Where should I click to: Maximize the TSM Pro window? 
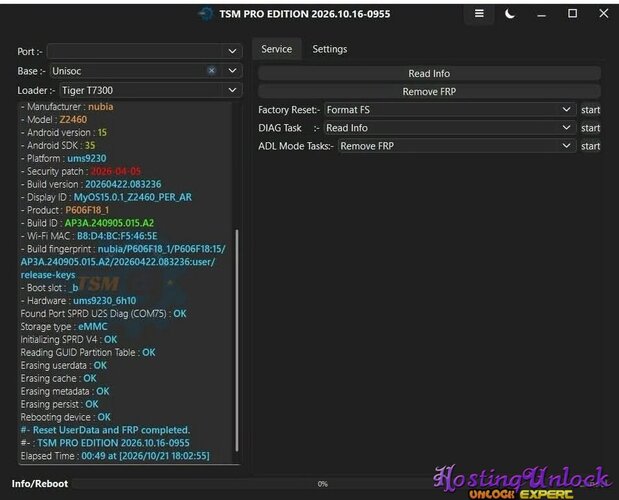click(x=572, y=14)
